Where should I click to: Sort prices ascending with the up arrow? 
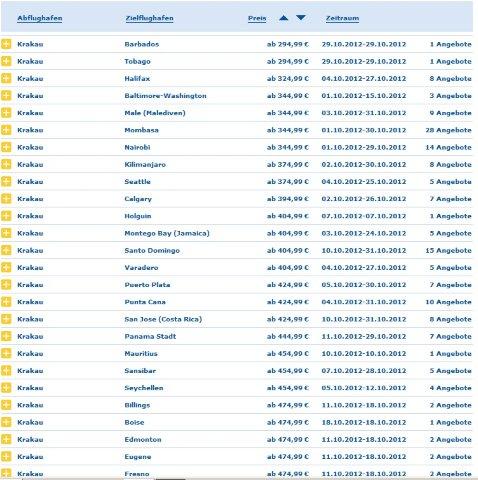[283, 18]
